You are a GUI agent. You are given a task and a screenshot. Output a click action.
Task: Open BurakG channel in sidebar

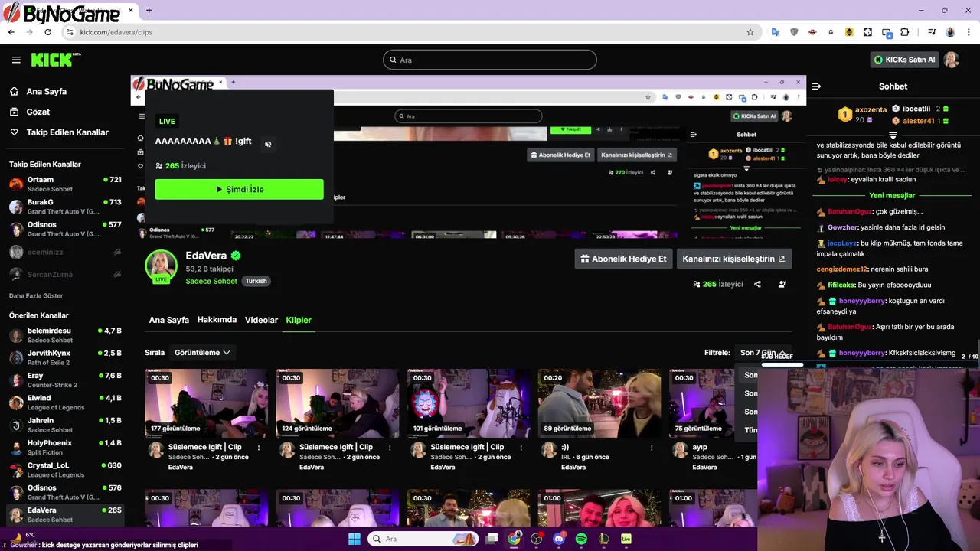pos(65,207)
